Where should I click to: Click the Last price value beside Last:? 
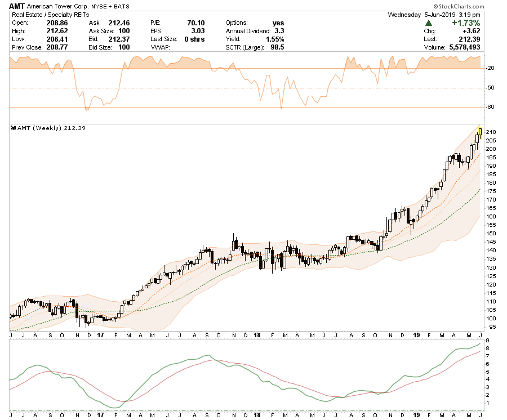469,39
